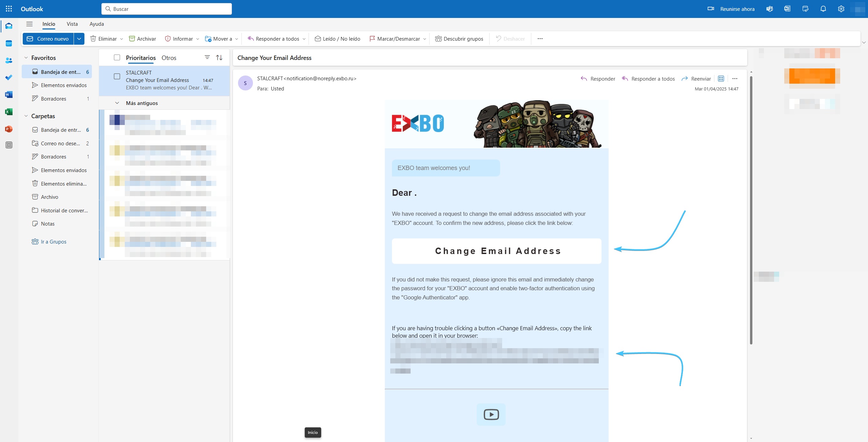Tick checkbox of STALCRAFT message
This screenshot has width=868, height=442.
(x=117, y=77)
